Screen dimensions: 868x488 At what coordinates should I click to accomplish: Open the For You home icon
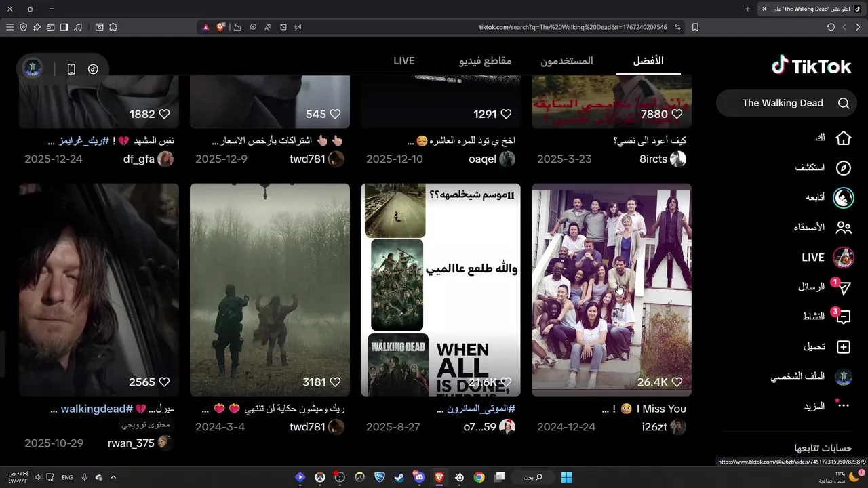(x=843, y=138)
